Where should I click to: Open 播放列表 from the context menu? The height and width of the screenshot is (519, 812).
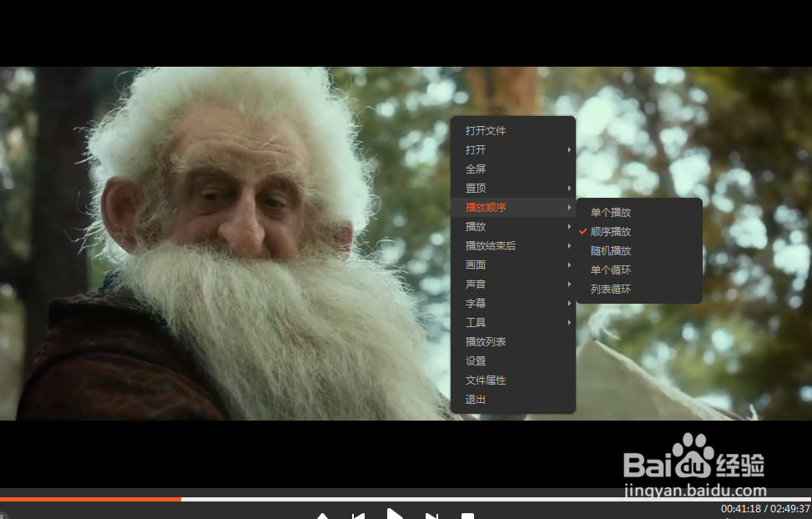coord(512,341)
